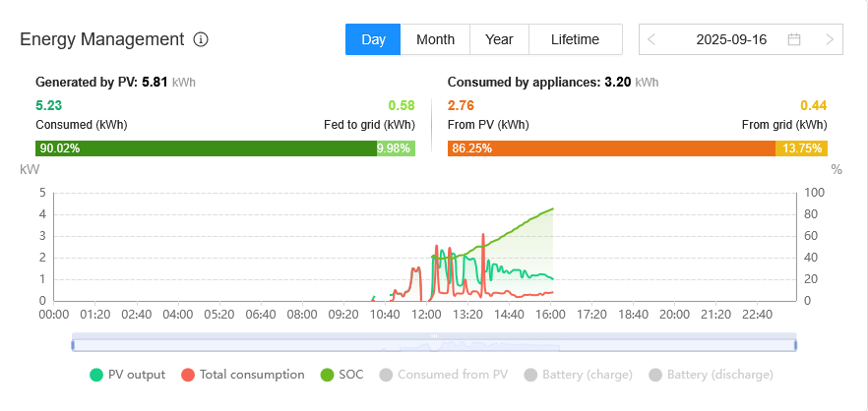The image size is (868, 411).
Task: Select the Year view tab
Action: point(499,39)
